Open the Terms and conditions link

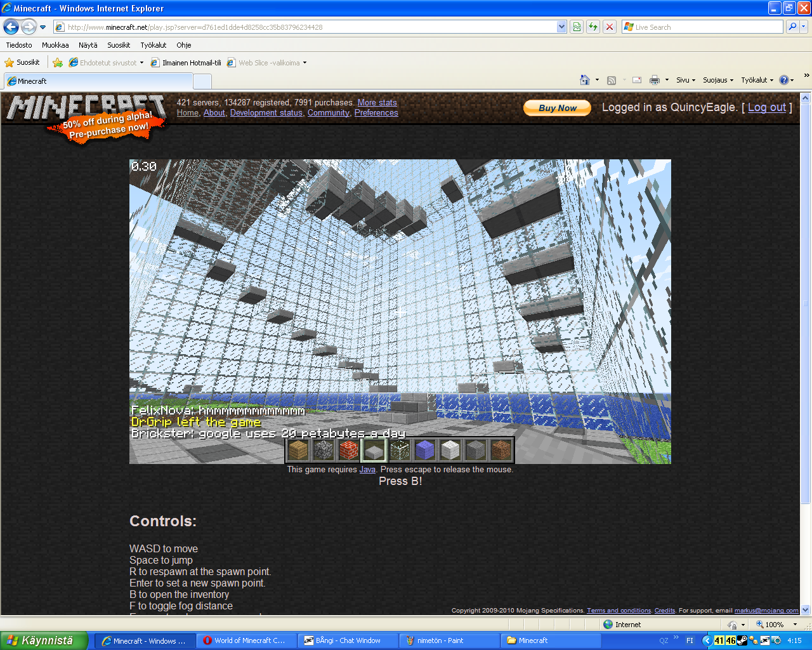[x=619, y=611]
